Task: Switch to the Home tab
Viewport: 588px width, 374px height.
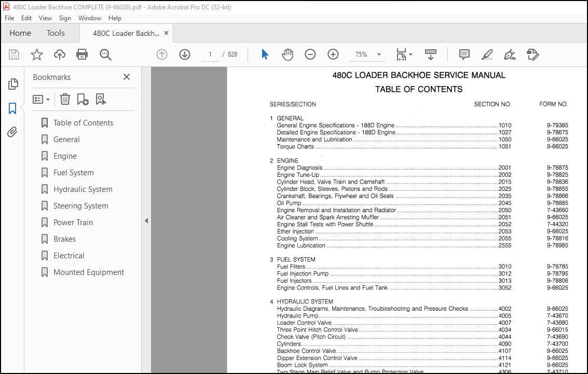Action: pyautogui.click(x=20, y=33)
